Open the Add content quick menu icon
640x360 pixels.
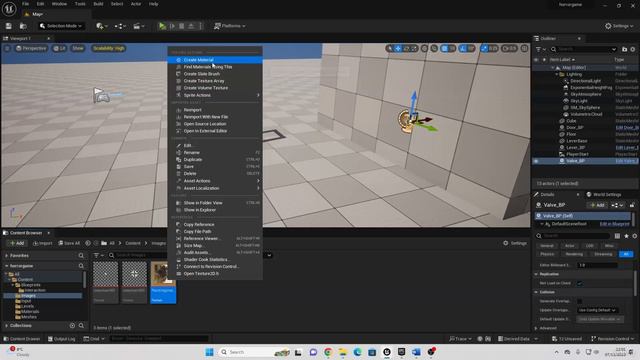pos(101,26)
